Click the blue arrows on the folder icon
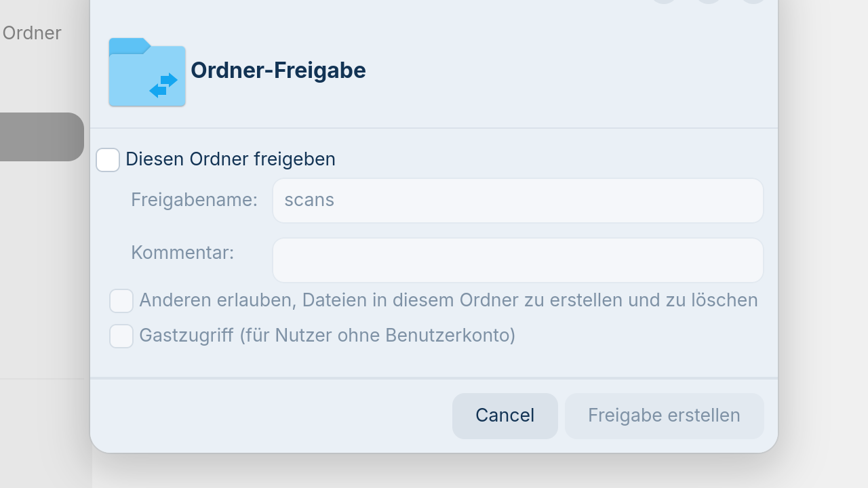 click(x=163, y=85)
